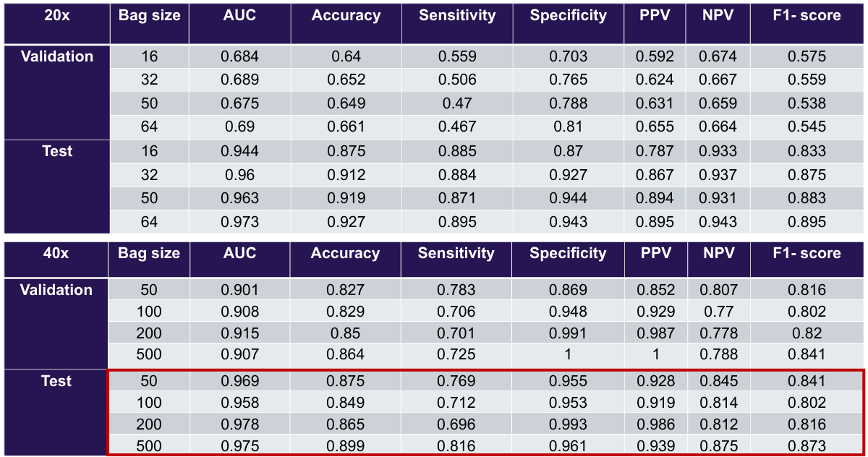
Task: Select the Validation row label in 20x table
Action: (57, 56)
